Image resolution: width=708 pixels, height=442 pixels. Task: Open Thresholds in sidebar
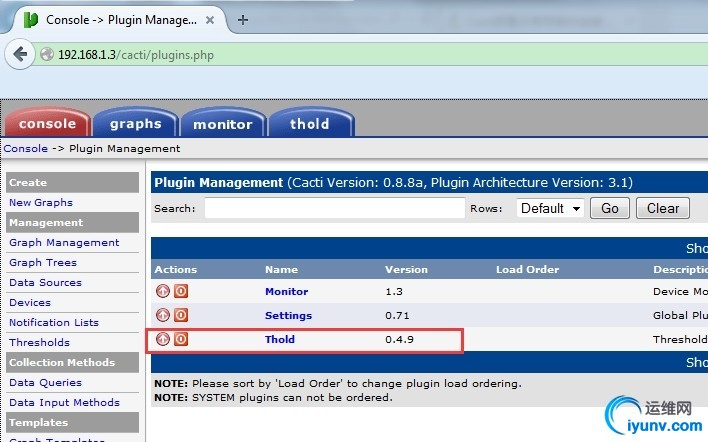tap(39, 342)
